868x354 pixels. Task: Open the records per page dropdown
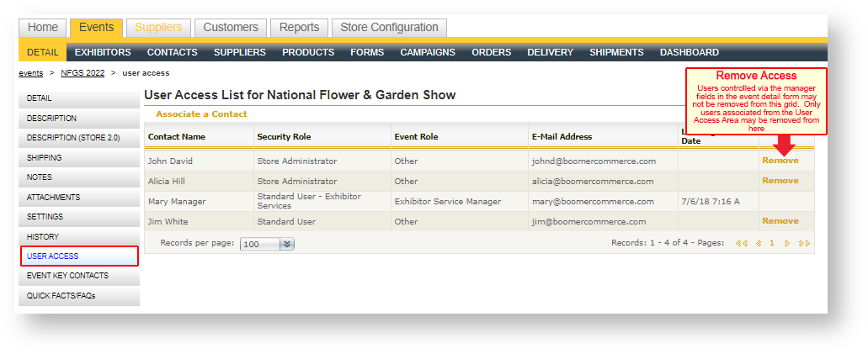(x=286, y=244)
